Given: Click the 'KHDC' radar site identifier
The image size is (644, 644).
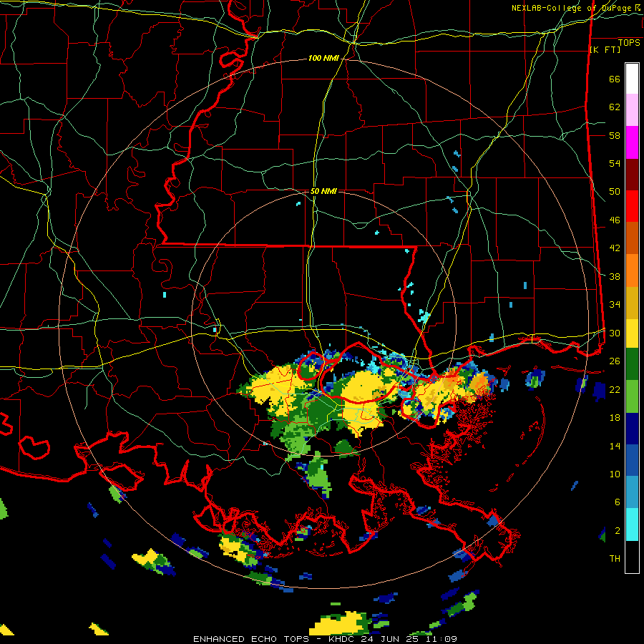Looking at the screenshot, I should click(x=343, y=639).
